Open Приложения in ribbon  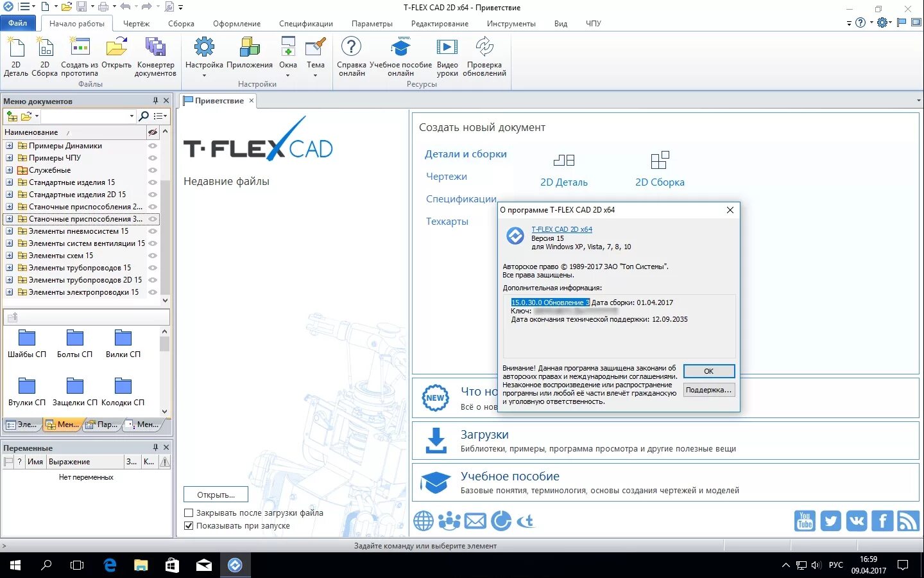click(x=250, y=54)
